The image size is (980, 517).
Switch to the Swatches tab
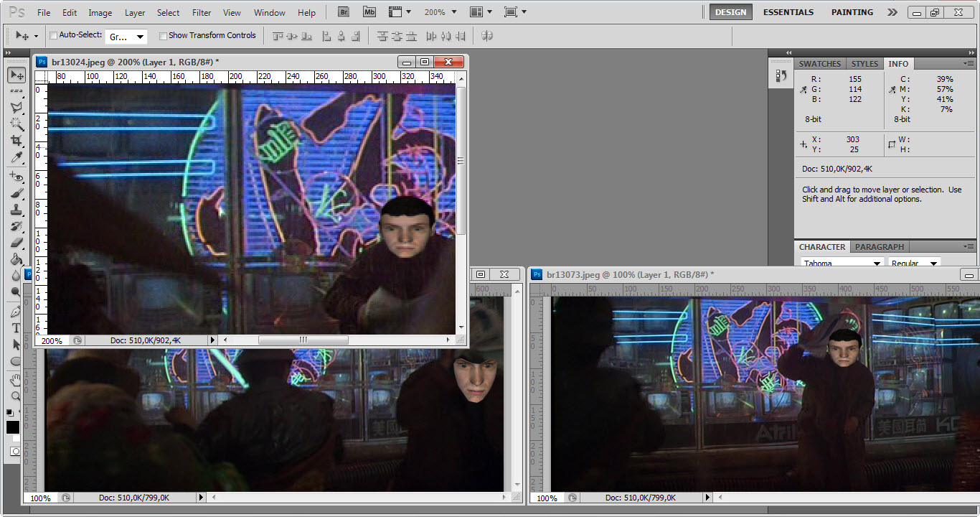[x=819, y=64]
